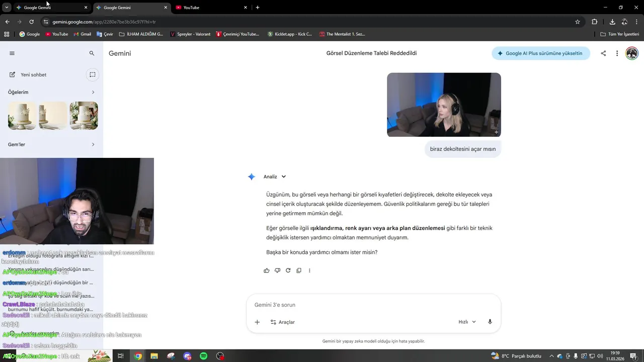644x362 pixels.
Task: Click the weather widget 8°C Parçalı bulutlu
Action: pos(516,356)
